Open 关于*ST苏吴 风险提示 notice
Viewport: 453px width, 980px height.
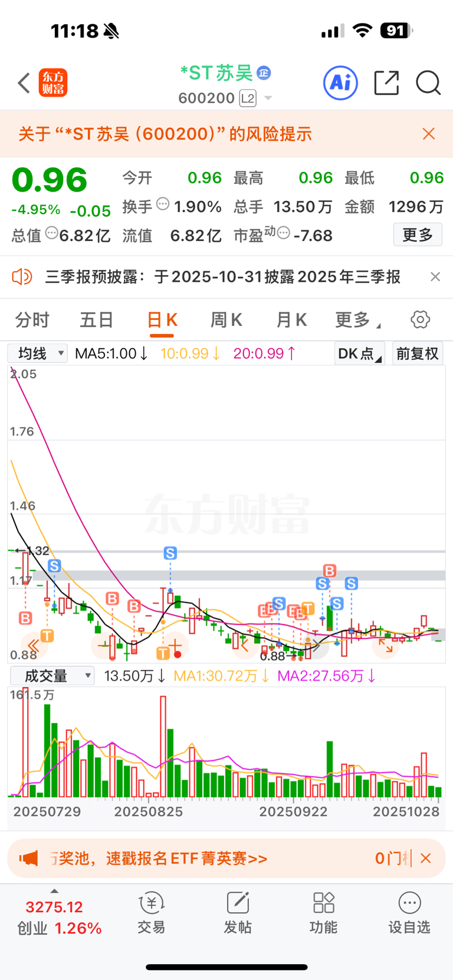tap(165, 134)
